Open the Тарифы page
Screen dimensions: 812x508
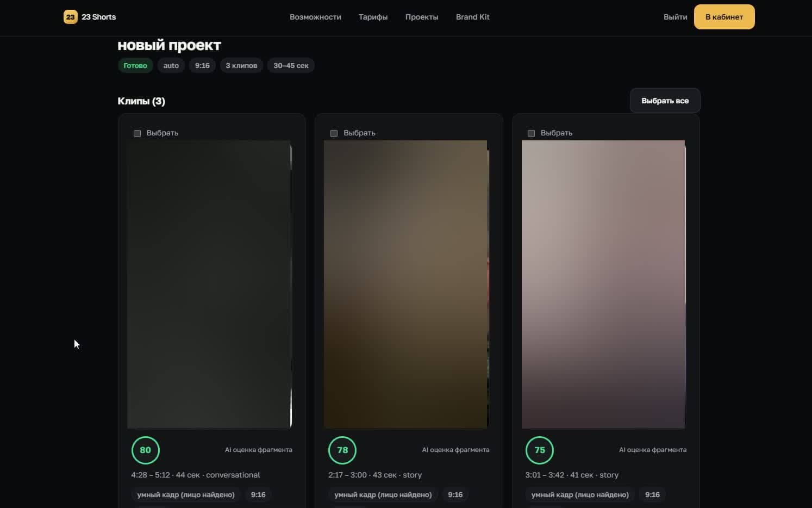[373, 17]
